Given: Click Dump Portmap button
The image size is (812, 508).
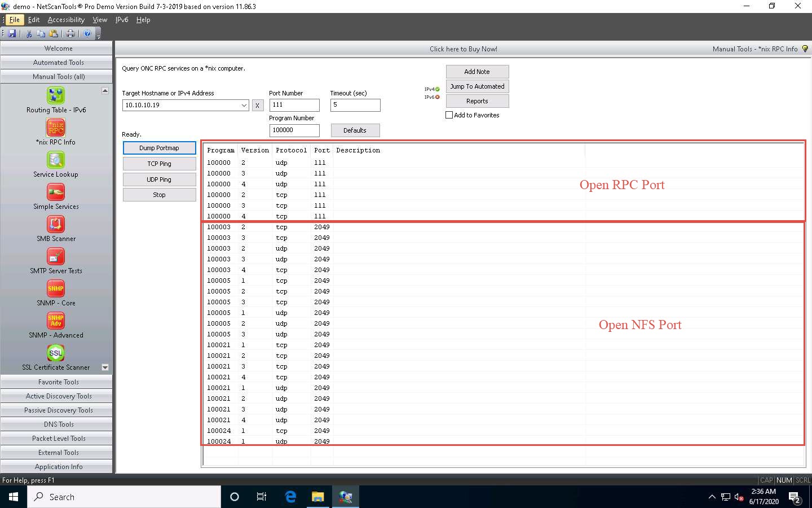Looking at the screenshot, I should point(159,148).
